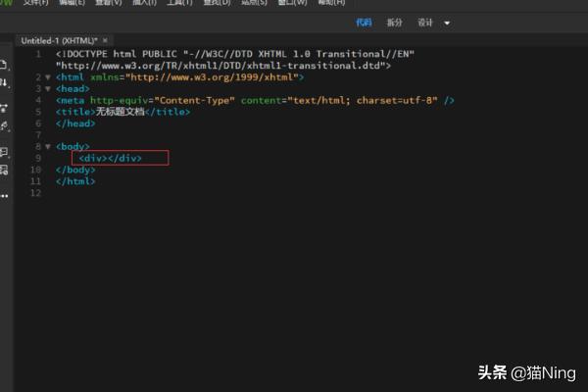Open the three-dots Customize Toolbar icon
Viewport: 588px width, 392px height.
click(x=4, y=196)
